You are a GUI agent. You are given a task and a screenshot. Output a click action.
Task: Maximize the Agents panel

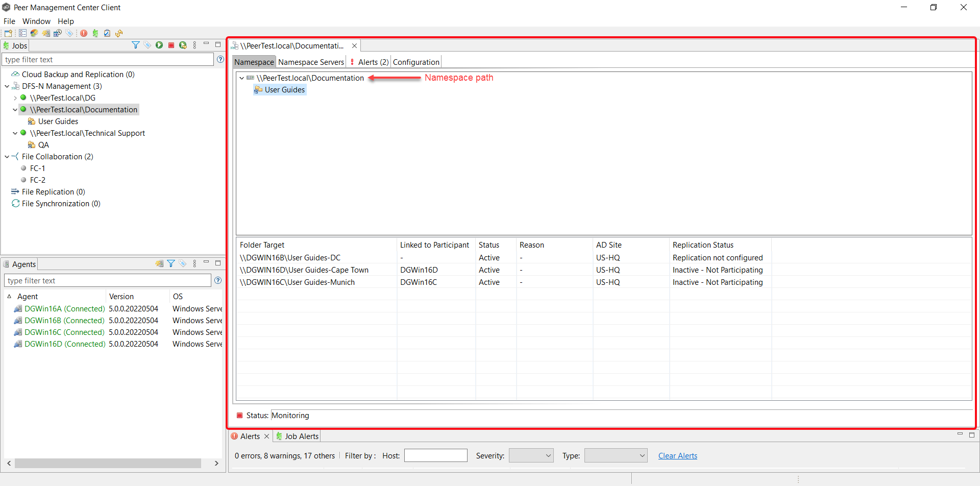218,263
